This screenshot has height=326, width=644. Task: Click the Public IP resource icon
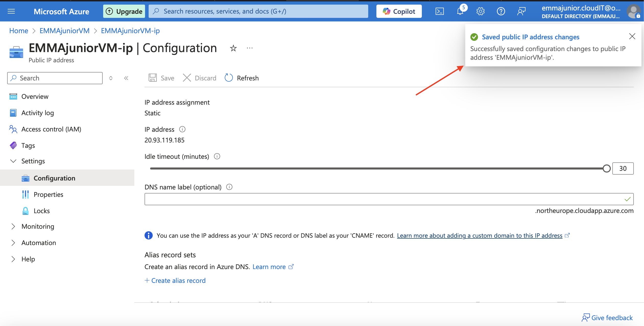click(16, 52)
